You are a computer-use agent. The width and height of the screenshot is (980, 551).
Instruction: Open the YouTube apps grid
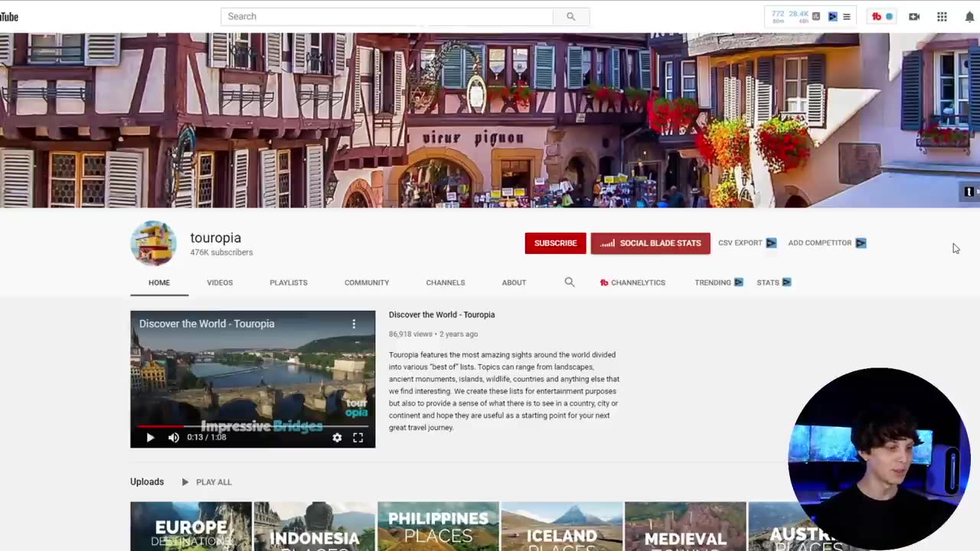tap(942, 17)
